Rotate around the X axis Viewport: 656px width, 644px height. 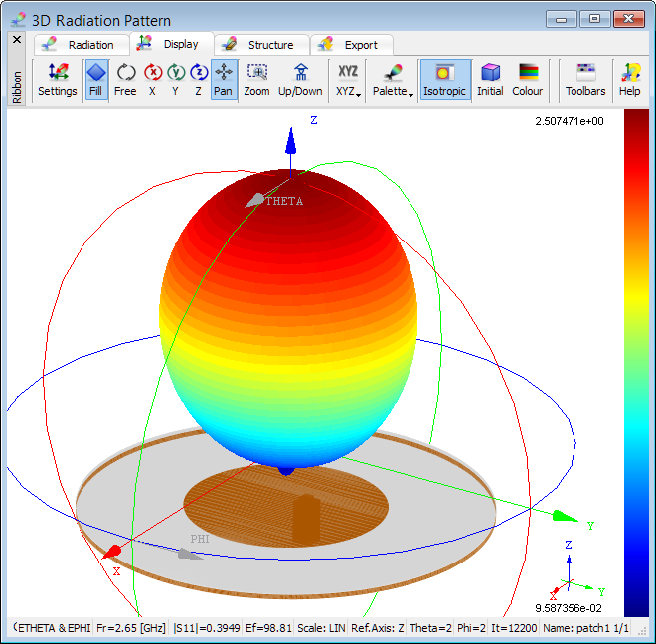coord(152,80)
